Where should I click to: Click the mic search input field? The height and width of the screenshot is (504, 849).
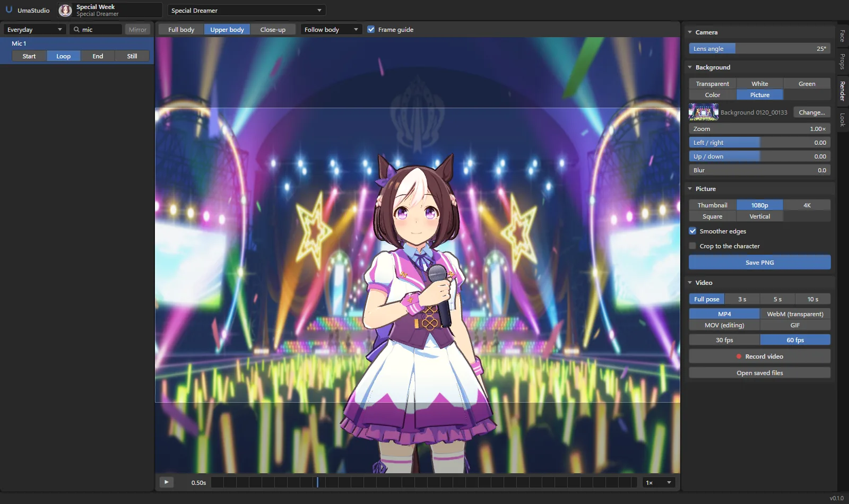[x=96, y=30]
